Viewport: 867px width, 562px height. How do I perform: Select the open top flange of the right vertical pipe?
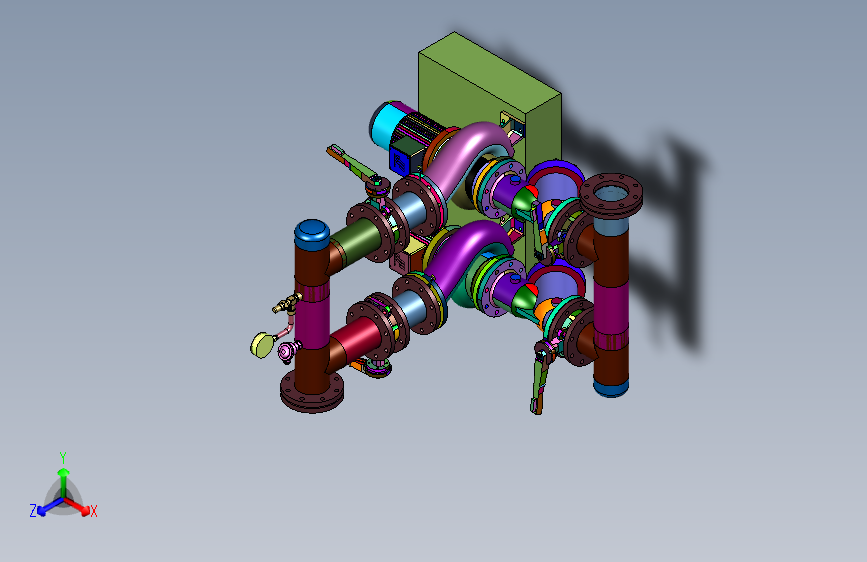(611, 195)
